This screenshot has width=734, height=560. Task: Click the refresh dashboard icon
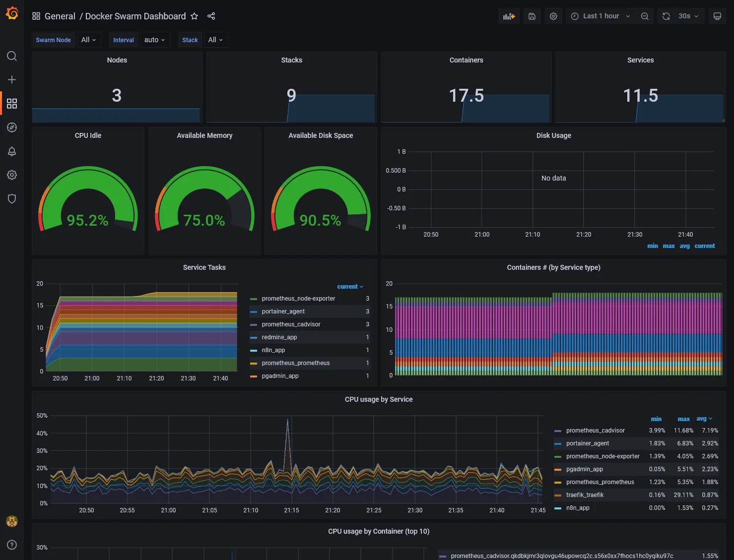click(x=666, y=16)
